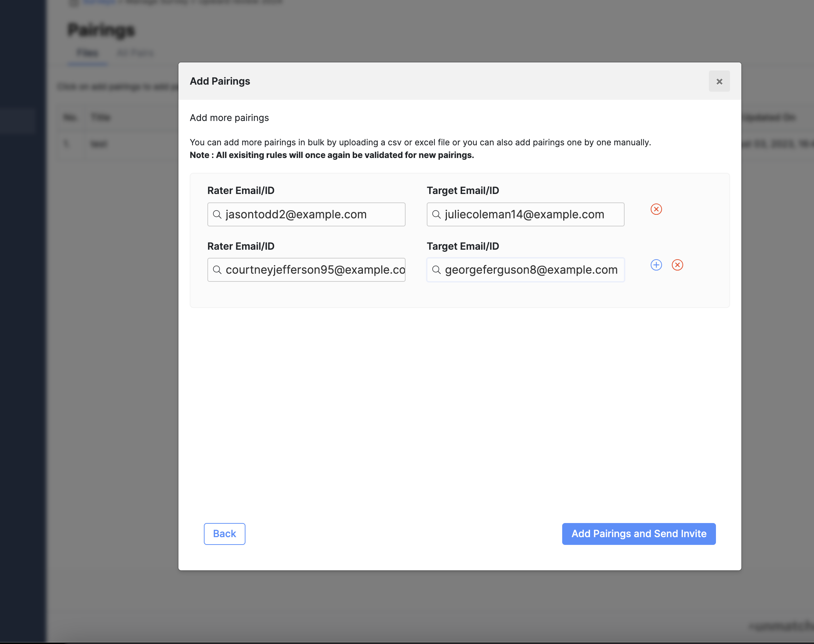This screenshot has width=814, height=644.
Task: Remove the courtneyjefferson95 pairing row
Action: click(x=677, y=265)
